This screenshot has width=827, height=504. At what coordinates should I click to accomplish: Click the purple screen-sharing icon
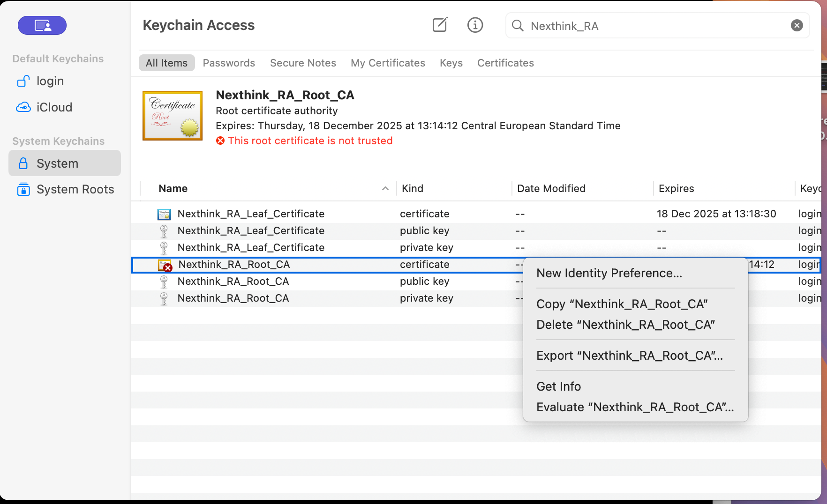tap(42, 25)
